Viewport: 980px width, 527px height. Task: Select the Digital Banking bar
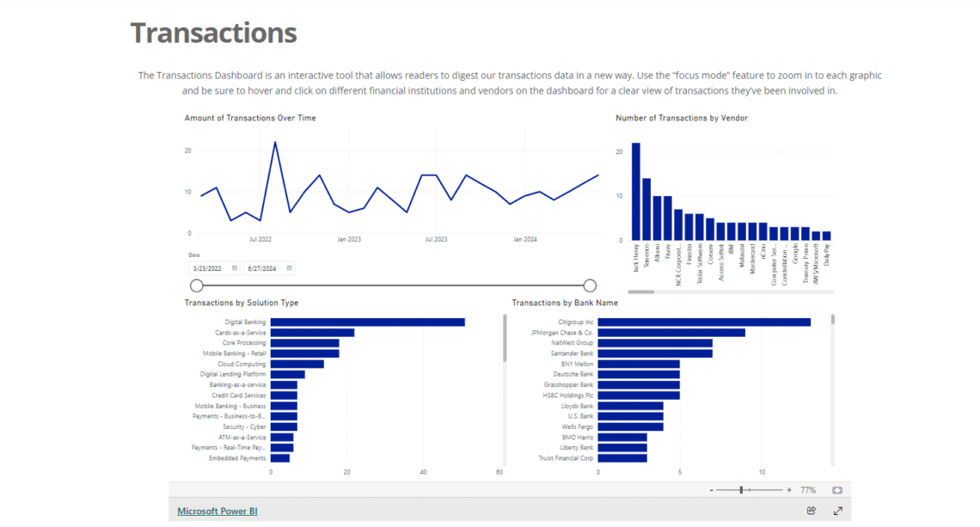(368, 322)
